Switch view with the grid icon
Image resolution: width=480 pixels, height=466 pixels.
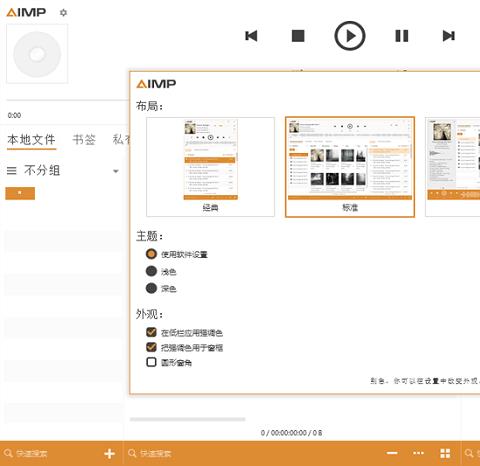[445, 453]
